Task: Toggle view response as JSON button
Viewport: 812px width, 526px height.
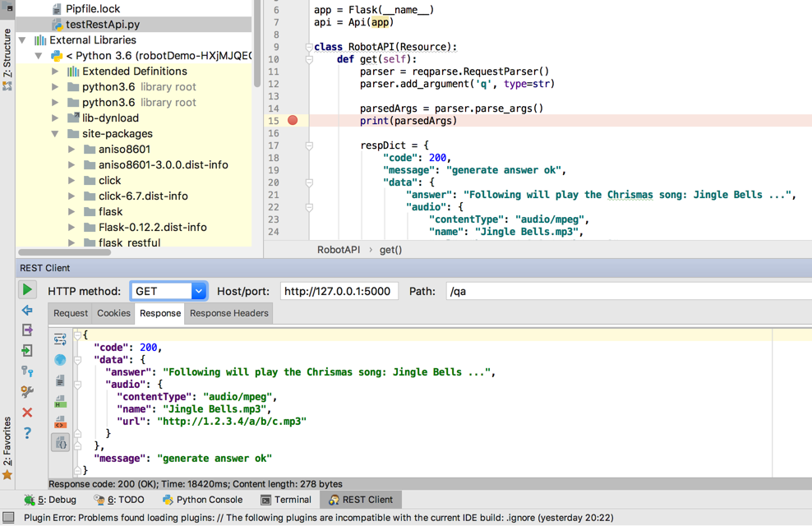Action: tap(61, 443)
